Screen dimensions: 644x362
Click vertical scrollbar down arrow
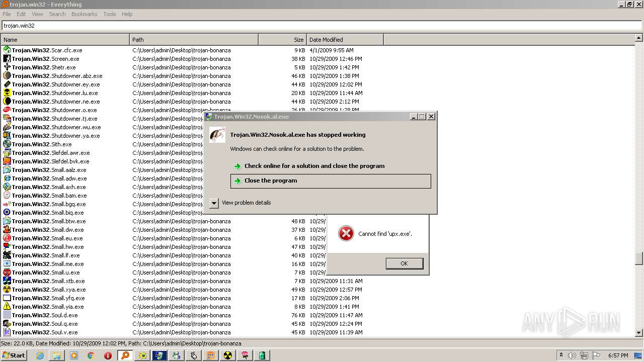[x=639, y=332]
